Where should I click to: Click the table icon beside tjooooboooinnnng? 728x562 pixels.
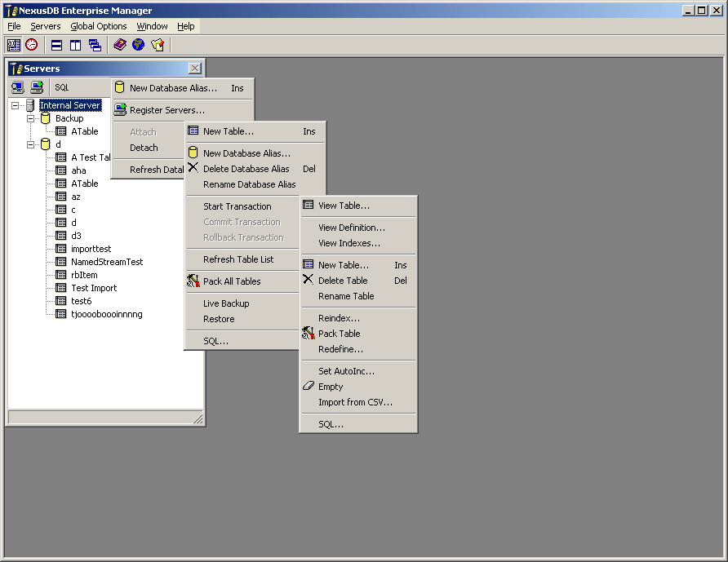61,314
